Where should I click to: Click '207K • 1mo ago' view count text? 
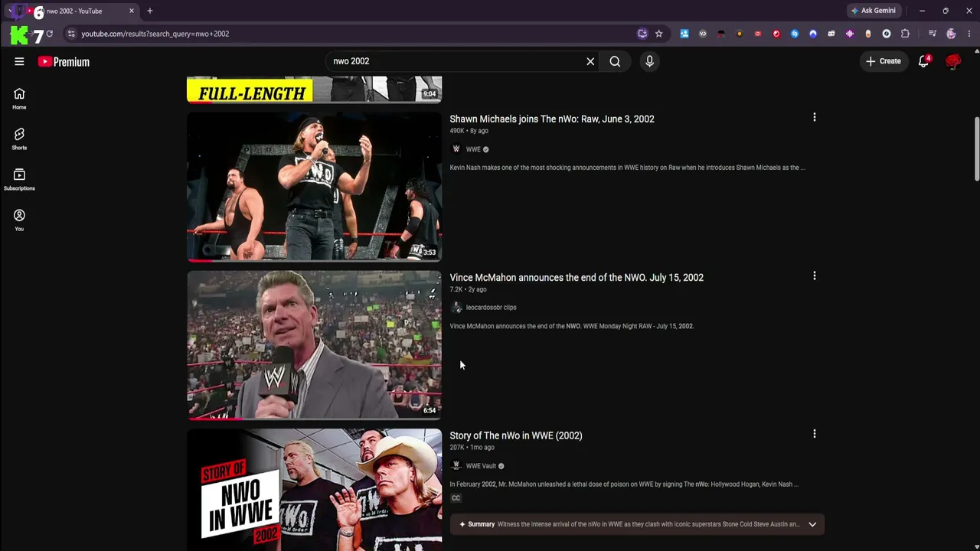(472, 448)
